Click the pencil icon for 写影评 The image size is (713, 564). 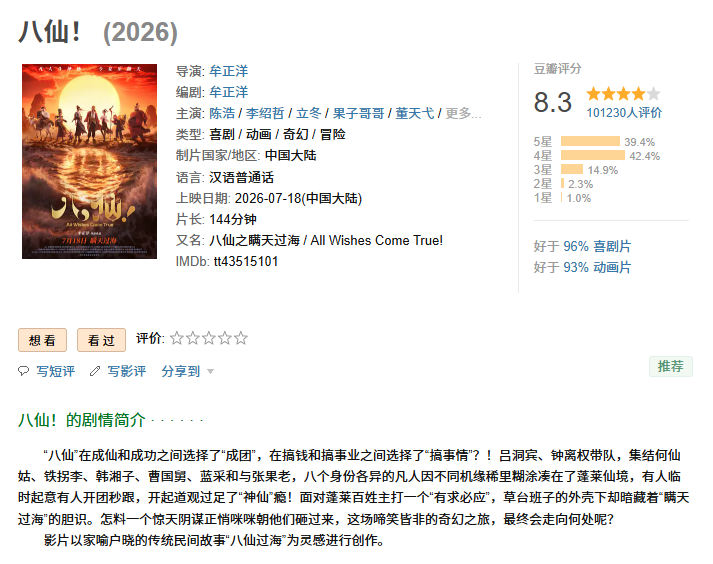coord(95,371)
